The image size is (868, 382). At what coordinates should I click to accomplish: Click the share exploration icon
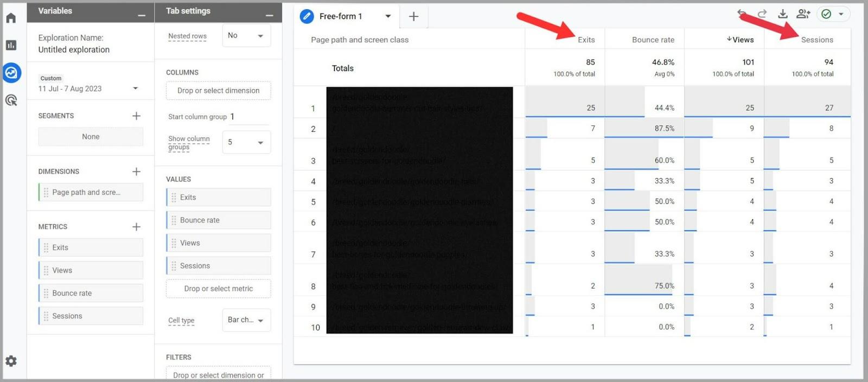[803, 14]
